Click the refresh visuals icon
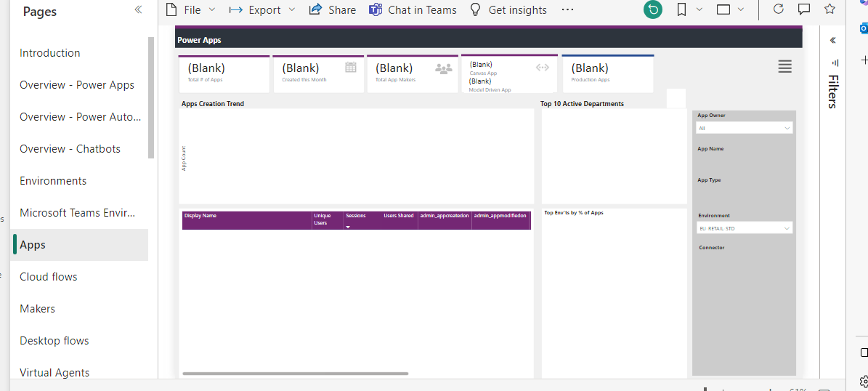This screenshot has width=868, height=391. click(x=779, y=9)
